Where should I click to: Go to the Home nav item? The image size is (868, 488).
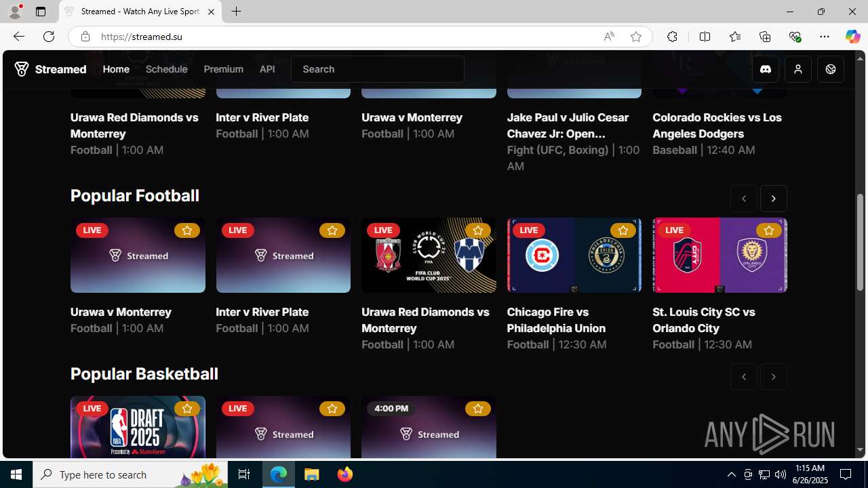(116, 69)
